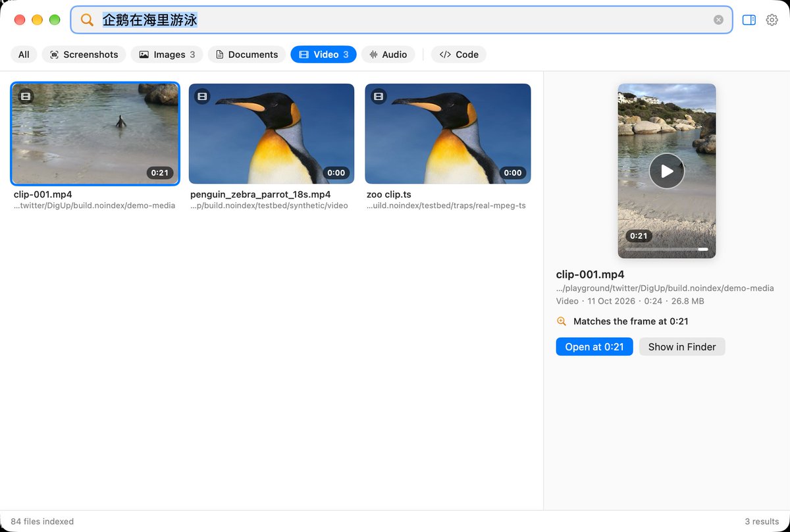Click the clip-001.mp4 title in preview pane
The height and width of the screenshot is (532, 790).
pos(591,275)
